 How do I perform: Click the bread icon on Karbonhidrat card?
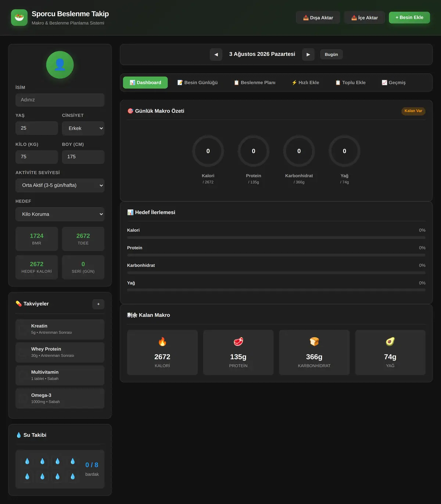(314, 342)
